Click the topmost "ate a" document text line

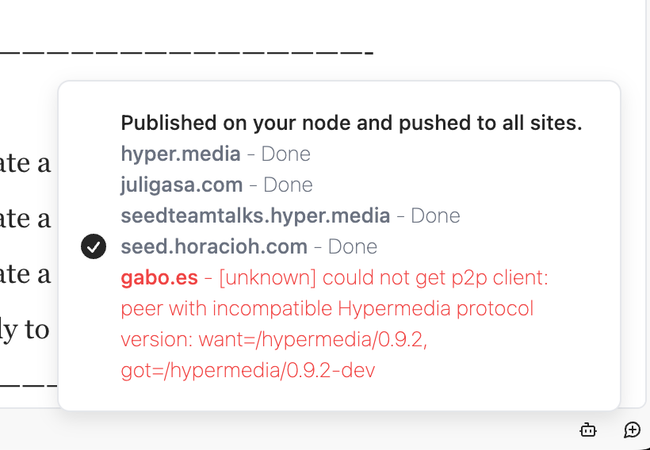(25, 163)
